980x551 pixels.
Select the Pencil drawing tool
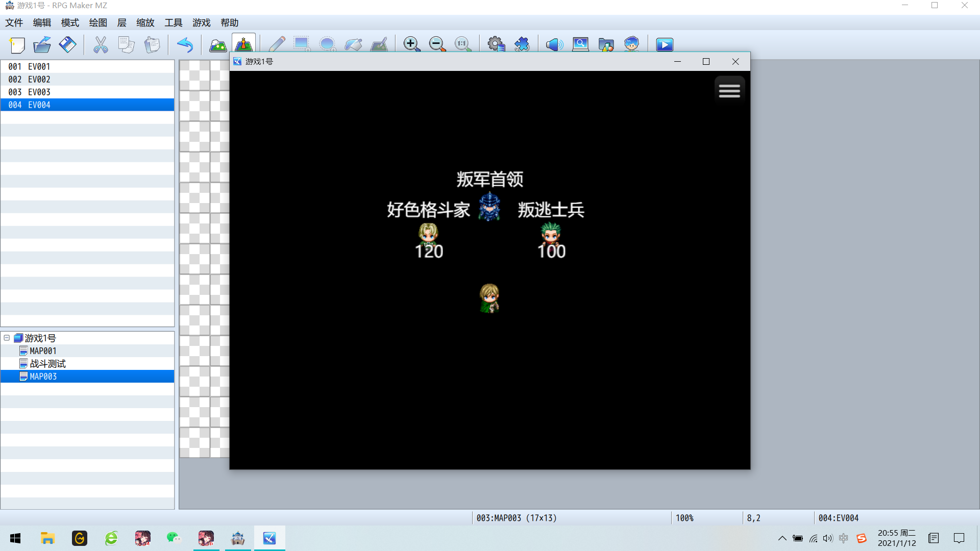click(x=277, y=45)
